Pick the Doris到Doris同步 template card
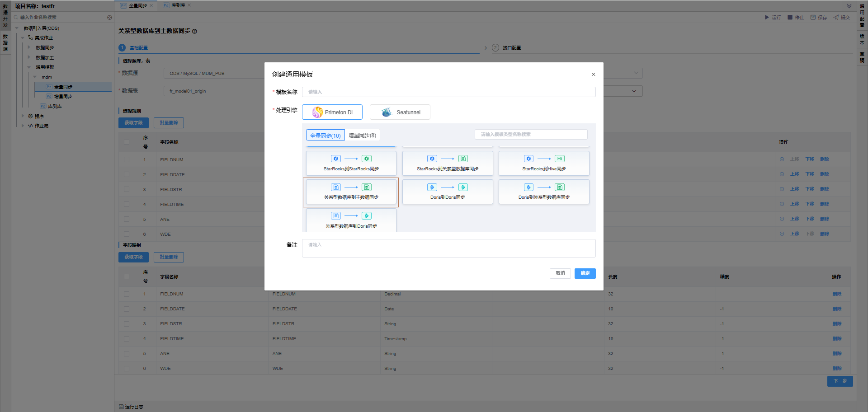The image size is (868, 412). coord(447,192)
